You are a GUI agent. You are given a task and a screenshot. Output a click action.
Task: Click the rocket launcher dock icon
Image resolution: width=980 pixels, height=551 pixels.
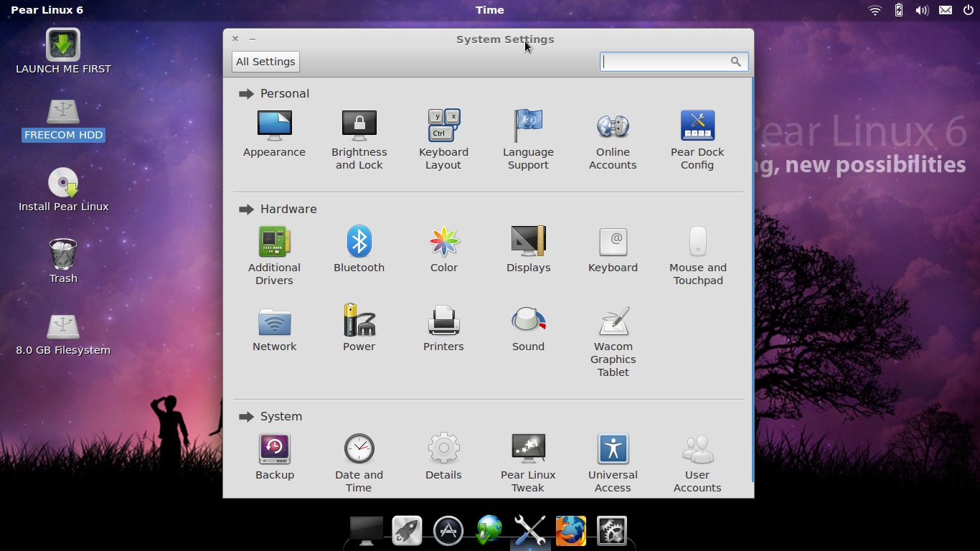[407, 531]
